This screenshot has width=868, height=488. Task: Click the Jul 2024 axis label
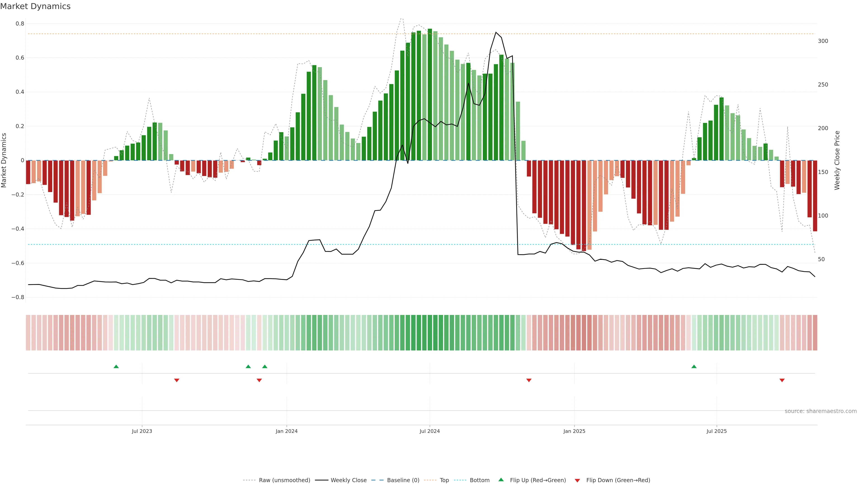(x=430, y=431)
